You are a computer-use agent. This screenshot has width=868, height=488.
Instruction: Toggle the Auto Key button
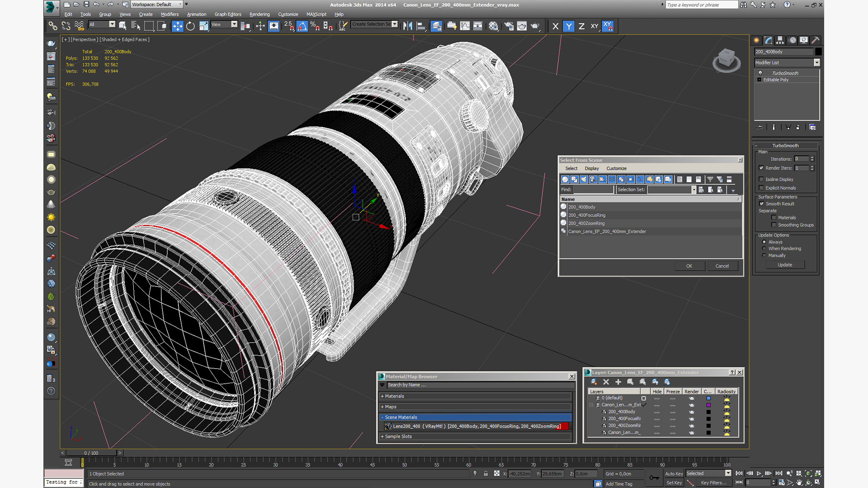[x=674, y=474]
